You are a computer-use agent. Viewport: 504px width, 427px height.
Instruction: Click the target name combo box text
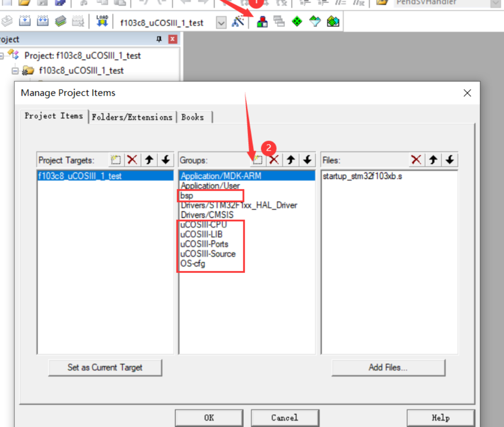tap(162, 23)
